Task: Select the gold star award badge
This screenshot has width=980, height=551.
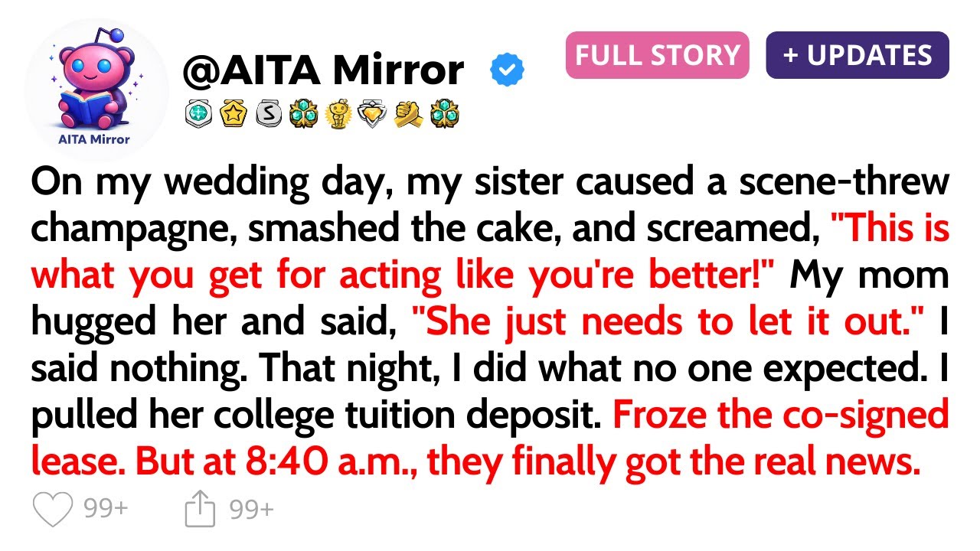Action: tap(232, 115)
